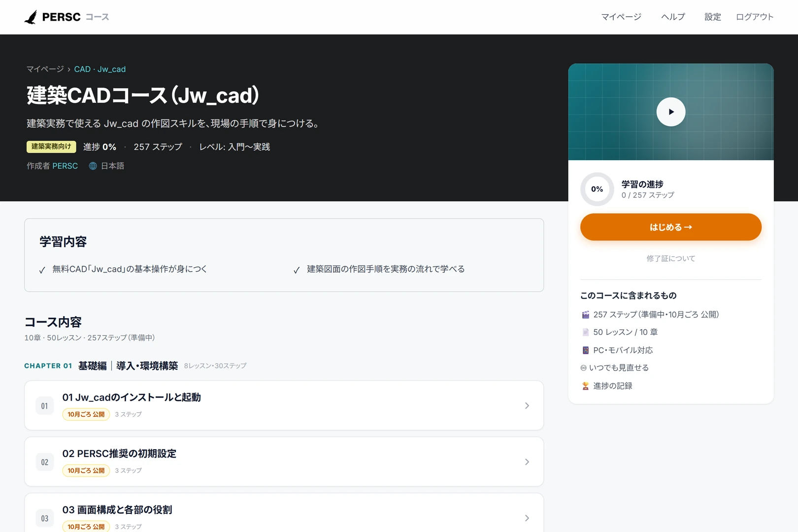Click the CHAPTER 01 label
Viewport: 798px width, 532px height.
click(x=48, y=366)
